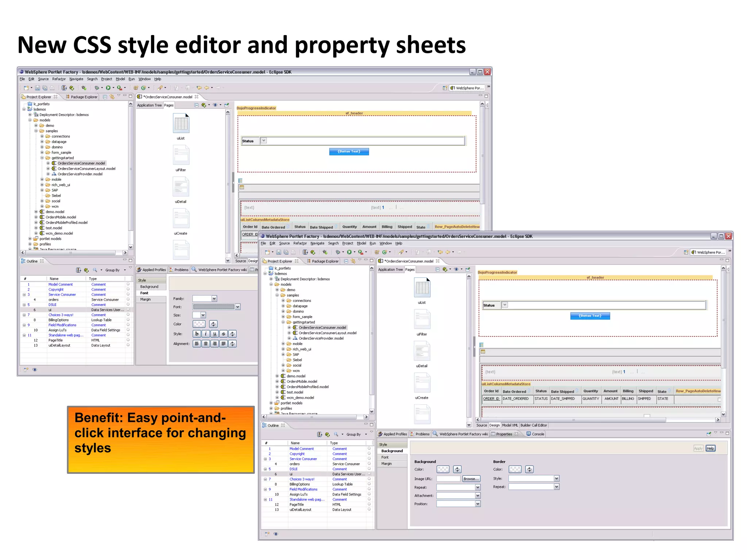Reset text alignment in back Font panel
Image resolution: width=747 pixels, height=560 pixels.
pyautogui.click(x=232, y=344)
